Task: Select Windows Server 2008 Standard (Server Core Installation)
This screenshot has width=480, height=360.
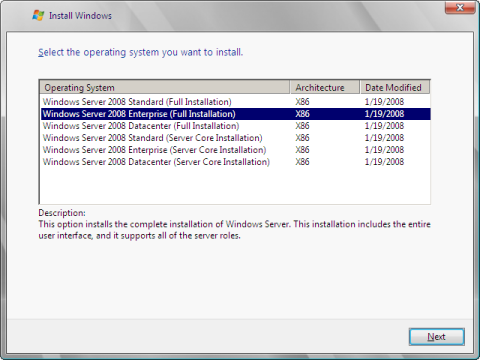Action: tap(235, 138)
